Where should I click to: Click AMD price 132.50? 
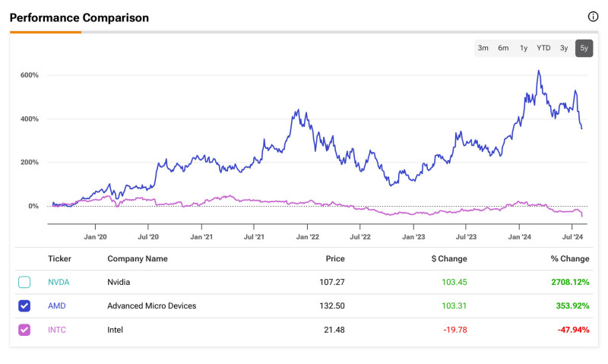tap(332, 305)
